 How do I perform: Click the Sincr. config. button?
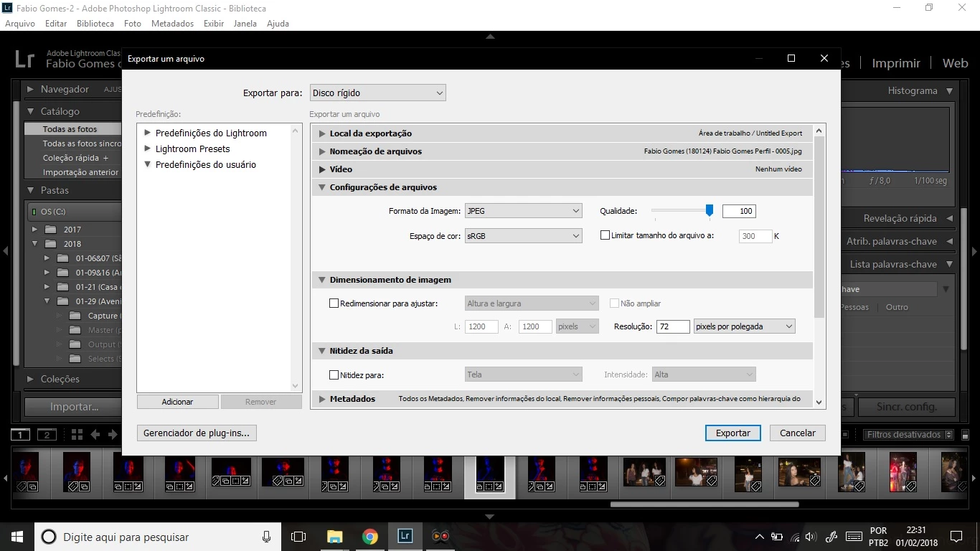907,407
